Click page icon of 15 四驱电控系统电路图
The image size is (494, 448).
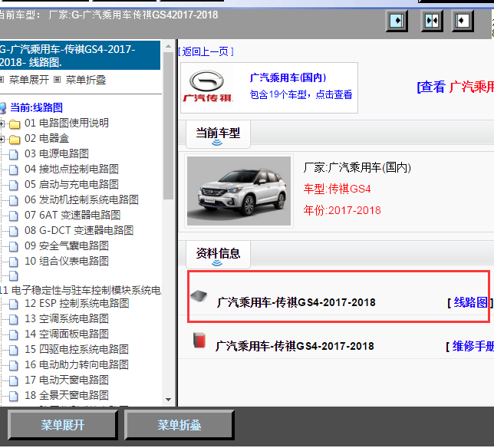[13, 350]
